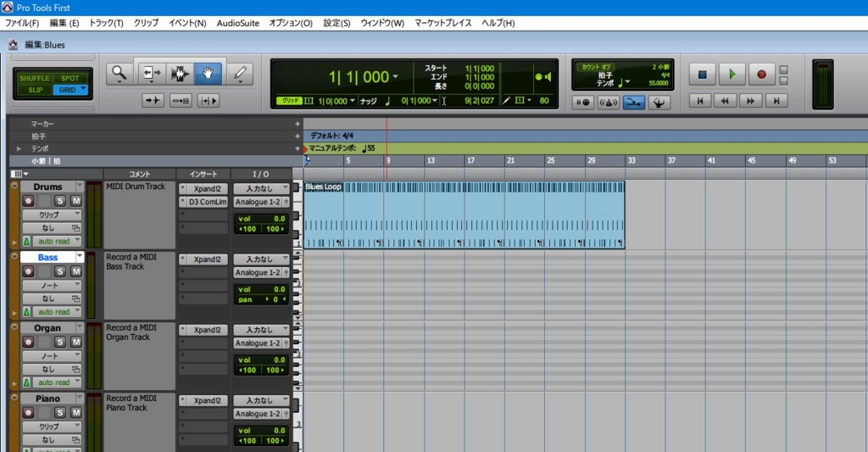This screenshot has width=868, height=452.
Task: Enable SPOT edit mode
Action: [70, 78]
